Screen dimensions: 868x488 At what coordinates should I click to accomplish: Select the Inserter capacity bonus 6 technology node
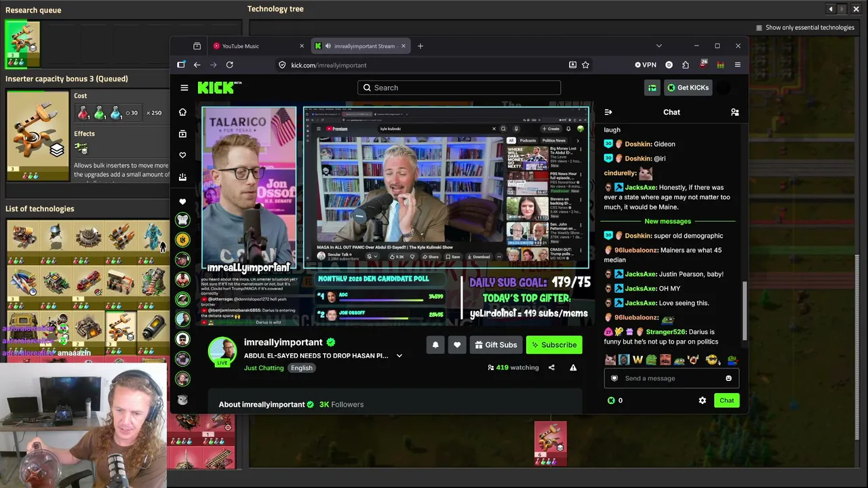tap(550, 444)
